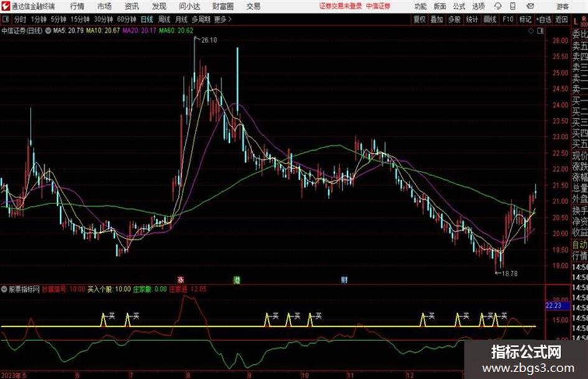Toggle the right panel layout icon

coord(540,31)
